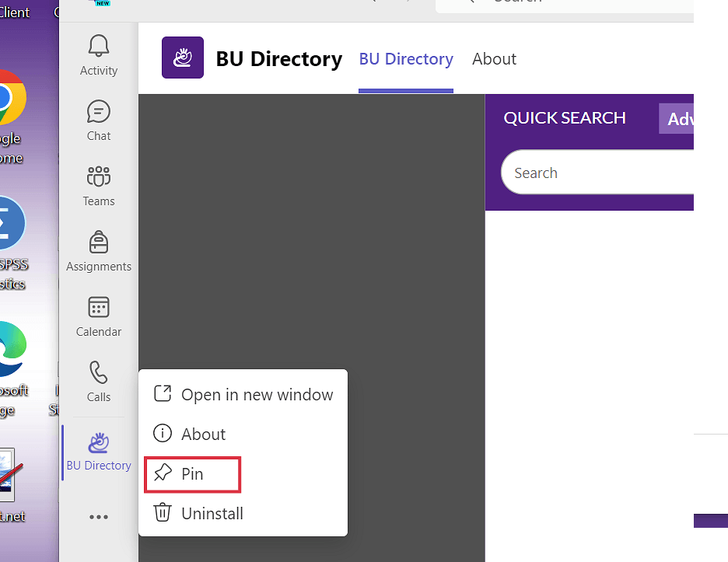The height and width of the screenshot is (562, 728).
Task: Show more apps via ellipsis icon
Action: tap(99, 517)
